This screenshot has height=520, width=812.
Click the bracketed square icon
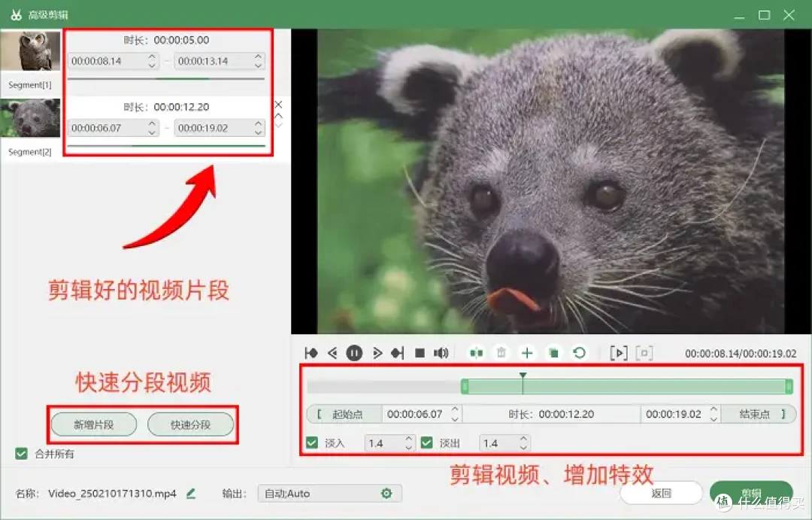pyautogui.click(x=644, y=353)
